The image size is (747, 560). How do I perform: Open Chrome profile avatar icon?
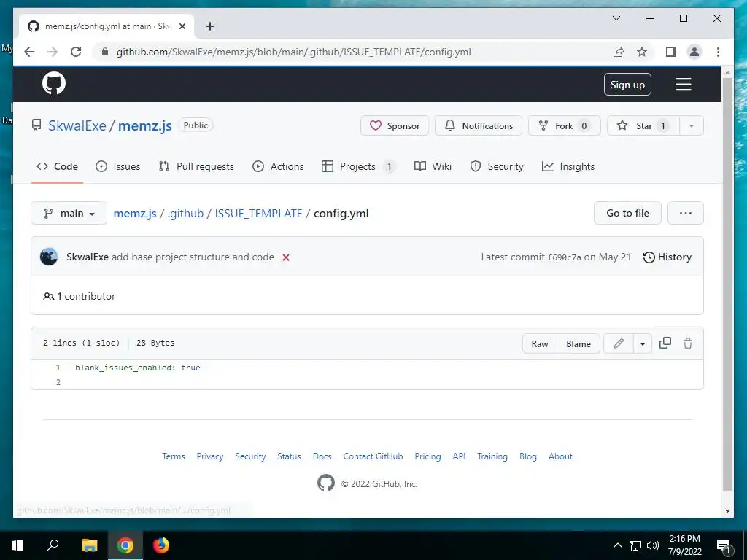[x=694, y=52]
